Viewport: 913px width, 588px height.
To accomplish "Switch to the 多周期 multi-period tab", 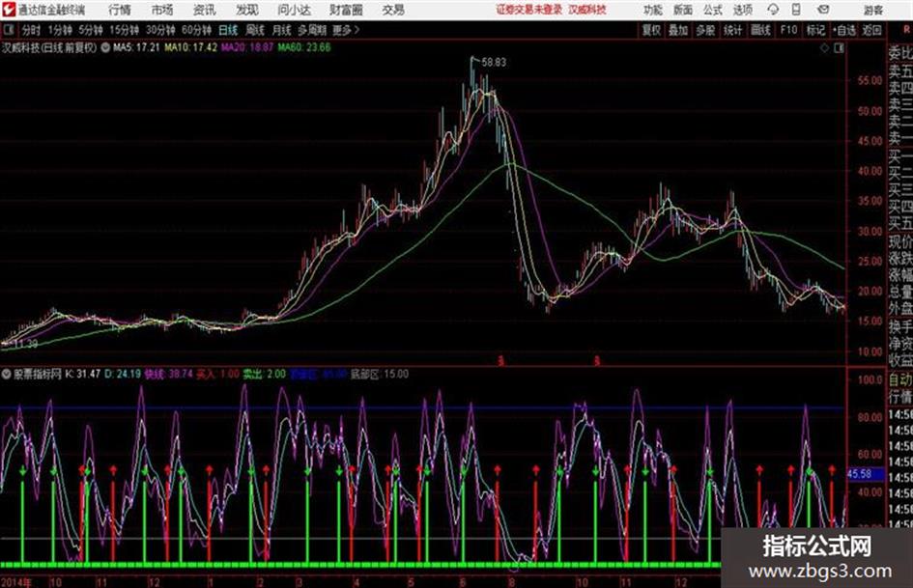I will [x=311, y=30].
